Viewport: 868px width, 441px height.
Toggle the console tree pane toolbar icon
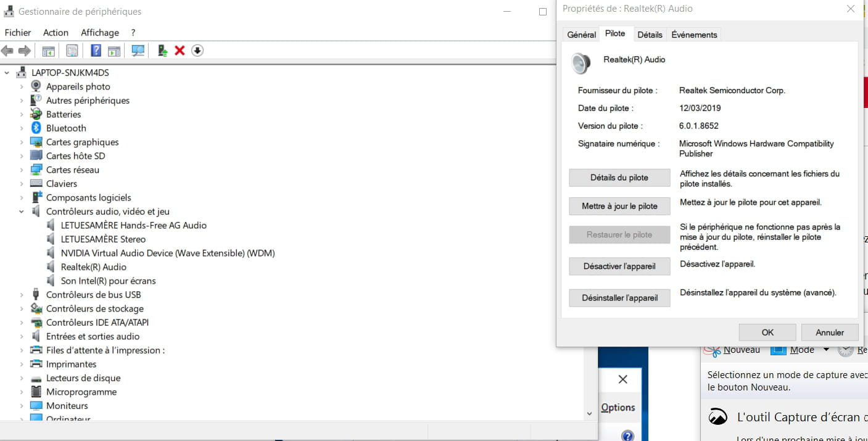[x=49, y=51]
